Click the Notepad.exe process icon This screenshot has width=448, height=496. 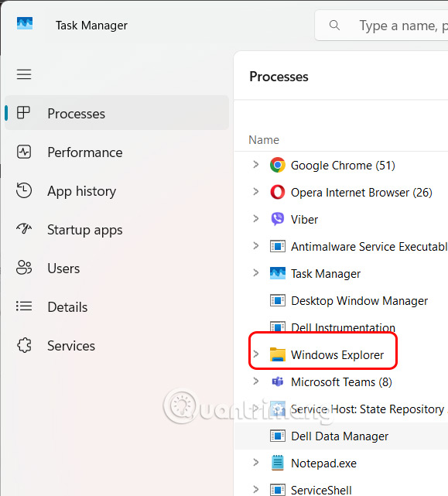[278, 463]
